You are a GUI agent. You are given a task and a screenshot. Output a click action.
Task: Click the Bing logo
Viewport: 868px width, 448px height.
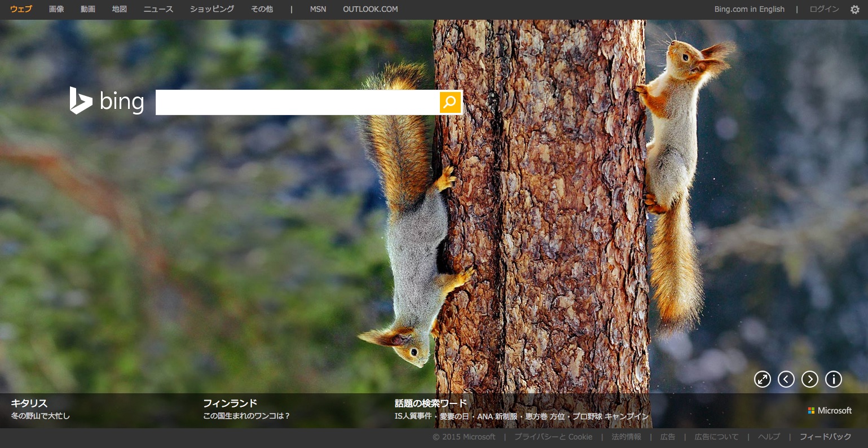[x=107, y=102]
